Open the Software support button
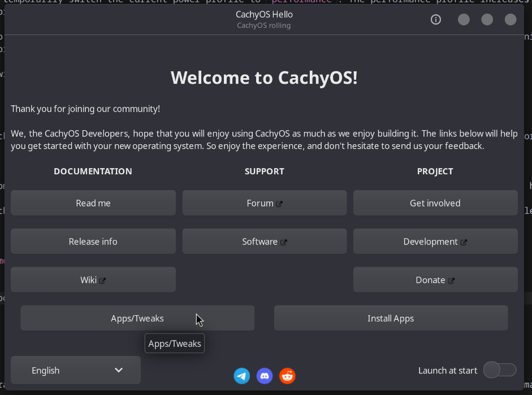 coord(265,242)
